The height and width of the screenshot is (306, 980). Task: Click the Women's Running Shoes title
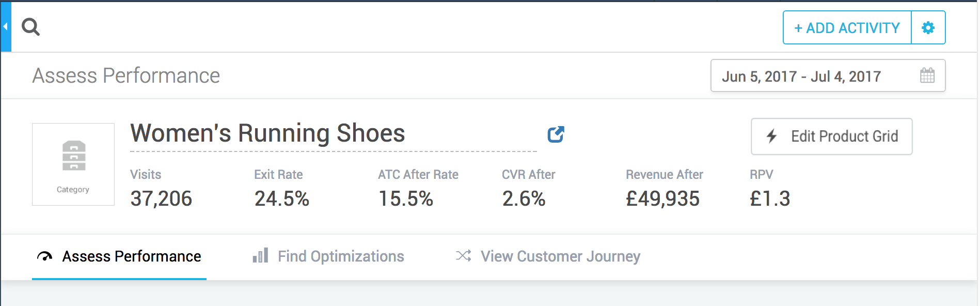pos(267,133)
